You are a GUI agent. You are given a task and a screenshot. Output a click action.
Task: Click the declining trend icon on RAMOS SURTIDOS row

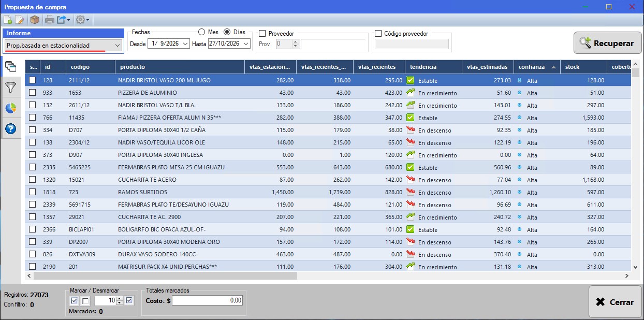pos(411,192)
